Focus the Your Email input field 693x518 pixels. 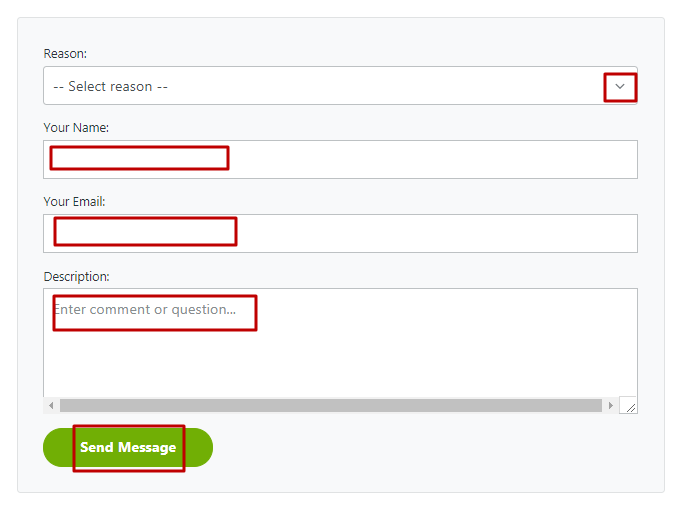coord(340,233)
